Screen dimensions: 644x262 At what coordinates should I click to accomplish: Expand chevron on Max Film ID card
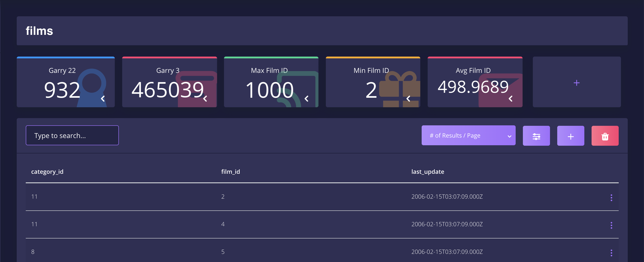coord(306,99)
